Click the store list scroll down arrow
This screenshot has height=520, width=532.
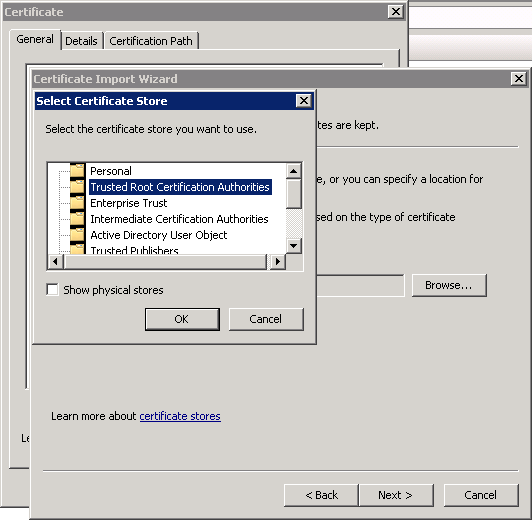(x=294, y=246)
